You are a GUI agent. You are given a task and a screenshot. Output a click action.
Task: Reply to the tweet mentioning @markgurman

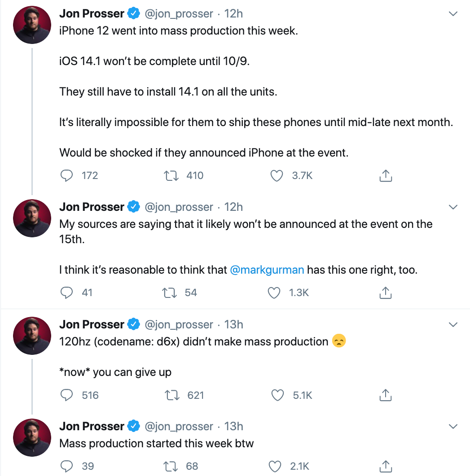coord(66,293)
